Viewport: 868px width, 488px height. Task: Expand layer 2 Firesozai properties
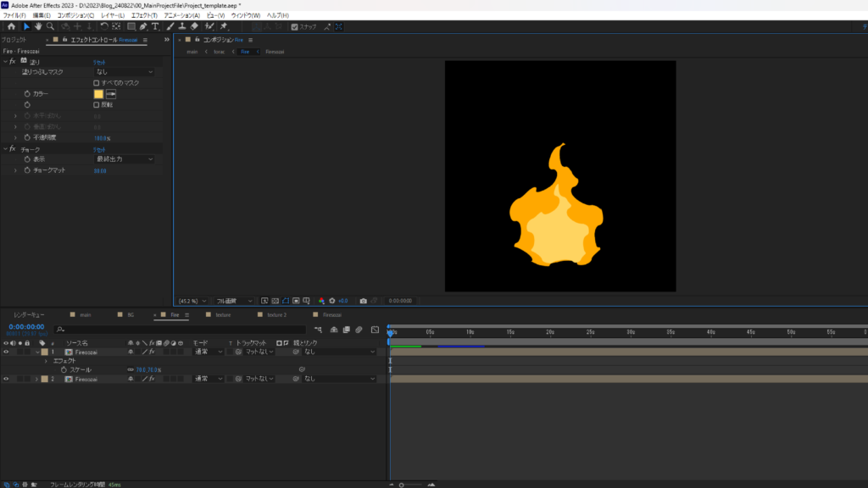tap(36, 379)
